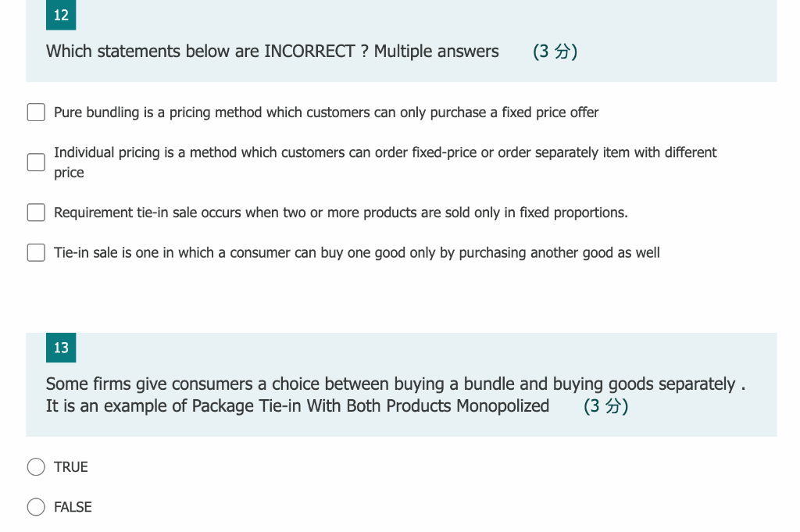Click the question 12 number badge
This screenshot has height=532, width=800.
pos(61,15)
